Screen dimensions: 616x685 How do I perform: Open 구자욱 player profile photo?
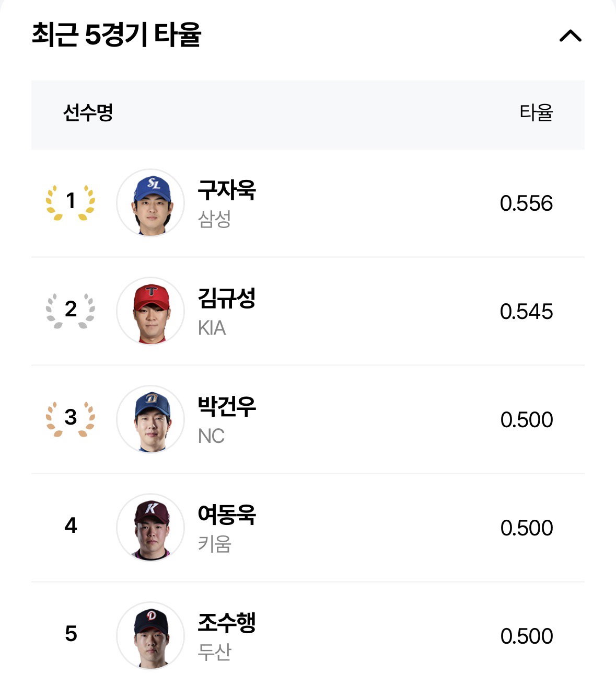150,202
